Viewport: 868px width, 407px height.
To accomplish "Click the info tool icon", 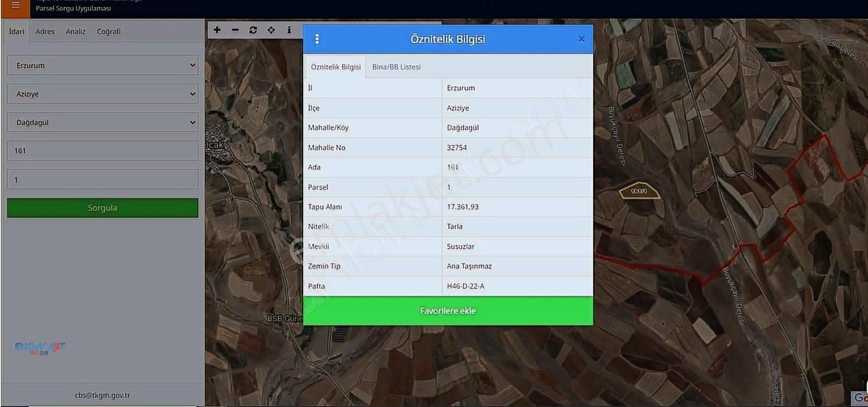I will click(289, 30).
